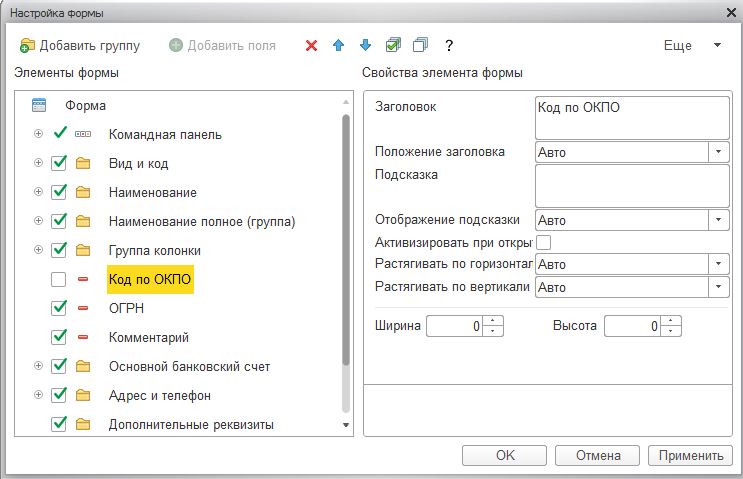Uncheck the ОГРН checkbox
This screenshot has width=743, height=479.
tap(59, 308)
